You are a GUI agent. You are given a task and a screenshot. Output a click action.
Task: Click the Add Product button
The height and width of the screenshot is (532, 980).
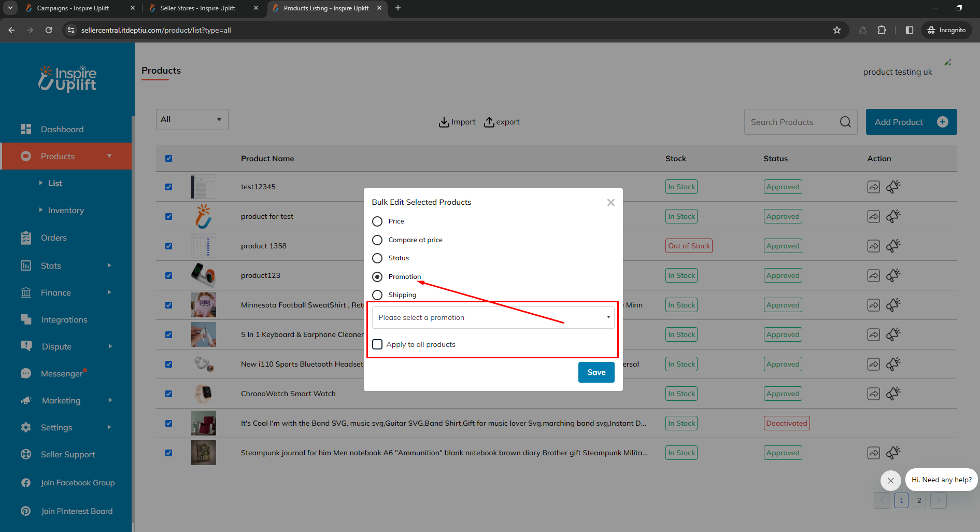[911, 122]
